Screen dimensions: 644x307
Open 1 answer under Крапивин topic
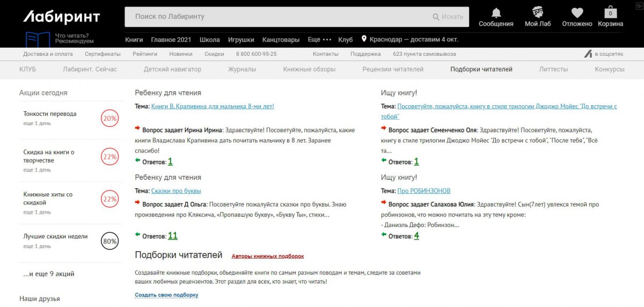[x=170, y=162]
